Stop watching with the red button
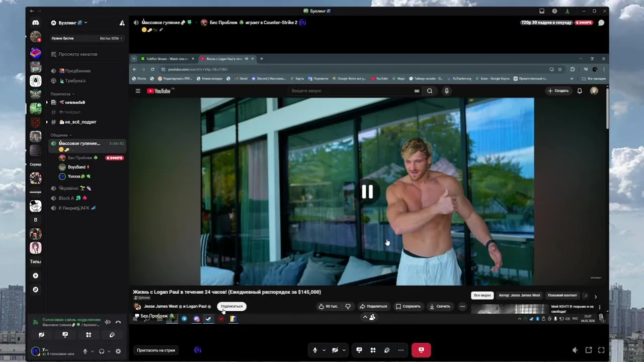The width and height of the screenshot is (644, 362). (421, 350)
